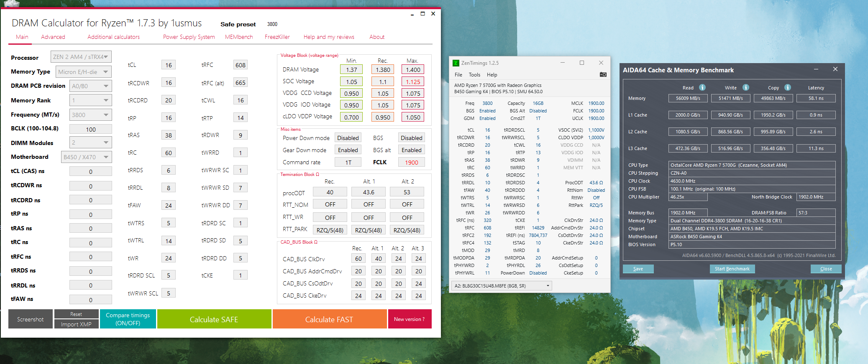Click the procODT Alt. 1 value 43.6
This screenshot has width=868, height=364.
[369, 192]
